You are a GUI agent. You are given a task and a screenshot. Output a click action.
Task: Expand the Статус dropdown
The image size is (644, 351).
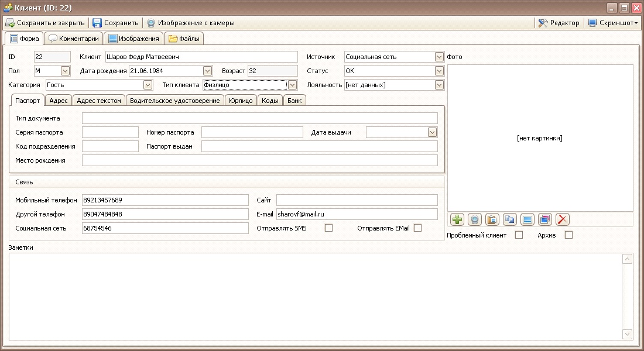[x=439, y=71]
